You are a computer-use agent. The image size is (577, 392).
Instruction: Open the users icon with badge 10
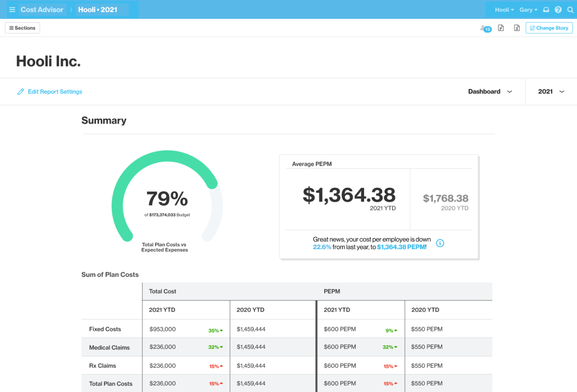tap(485, 28)
